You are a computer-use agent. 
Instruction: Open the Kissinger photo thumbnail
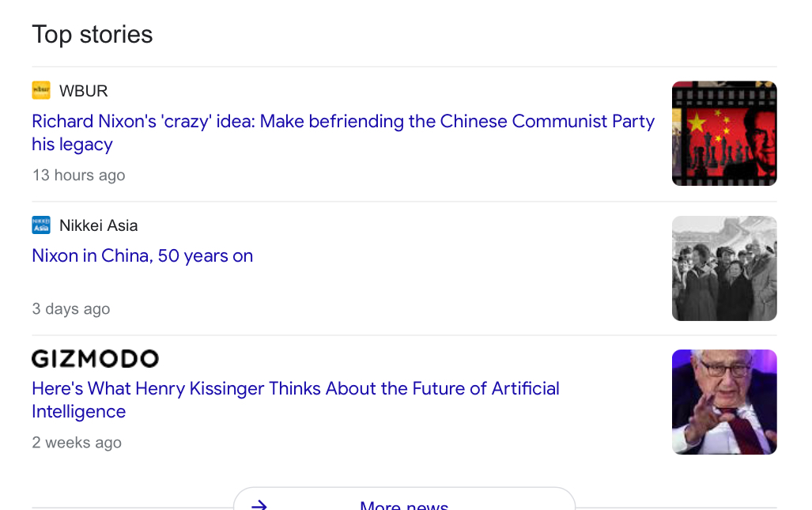[724, 402]
